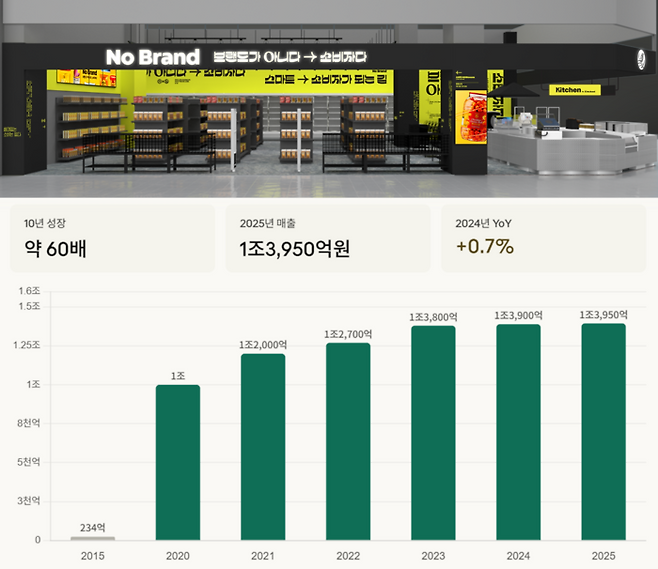The width and height of the screenshot is (658, 569).
Task: Click the '2020' x-axis label
Action: pyautogui.click(x=178, y=556)
